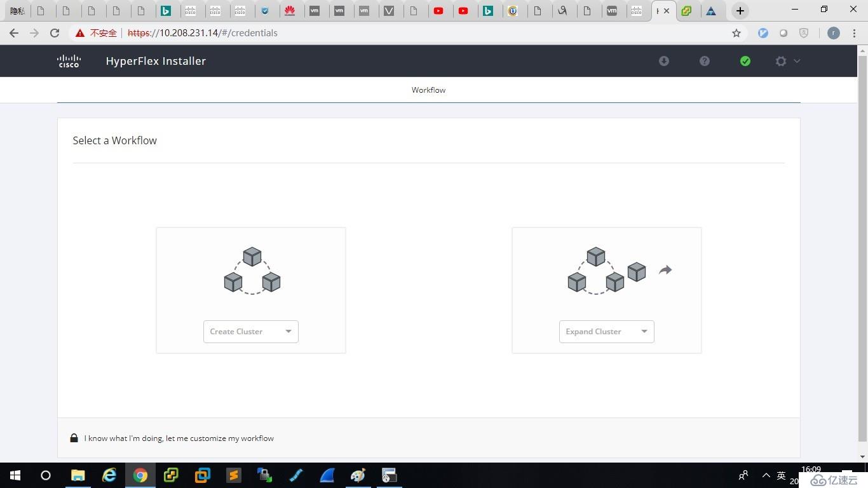Viewport: 868px width, 488px height.
Task: Click the browser back arrow
Action: pos(14,33)
